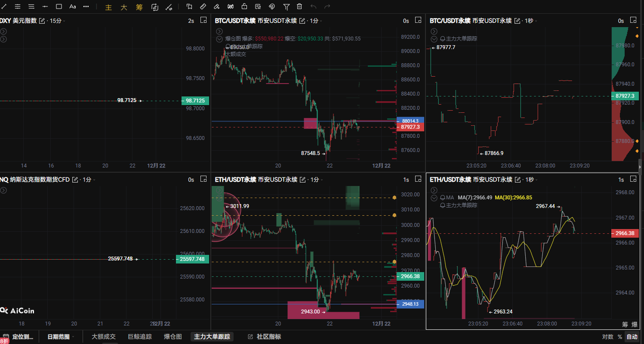Click the red 87927.3 price tag on BTC 1分 chart
The image size is (644, 344).
click(x=410, y=127)
